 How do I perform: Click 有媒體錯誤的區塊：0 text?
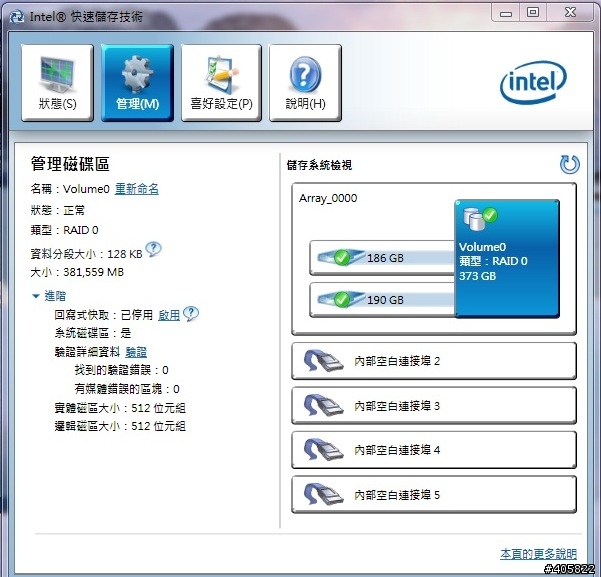tap(127, 389)
